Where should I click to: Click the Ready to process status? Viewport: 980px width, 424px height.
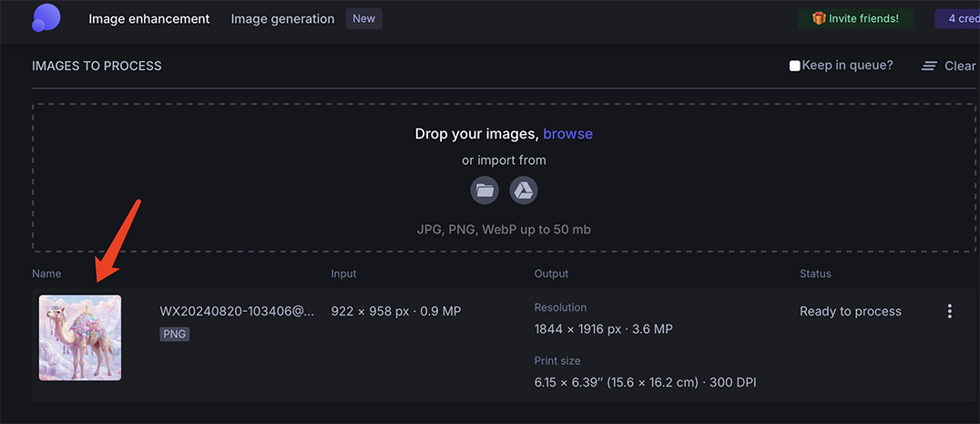[850, 312]
